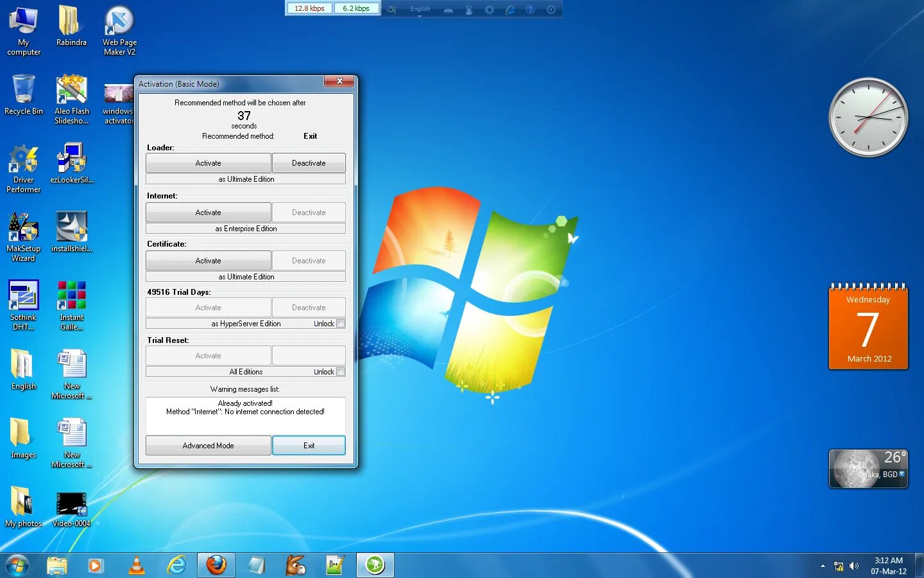Open the Images folder
Screen dimensions: 924x578
[24, 438]
